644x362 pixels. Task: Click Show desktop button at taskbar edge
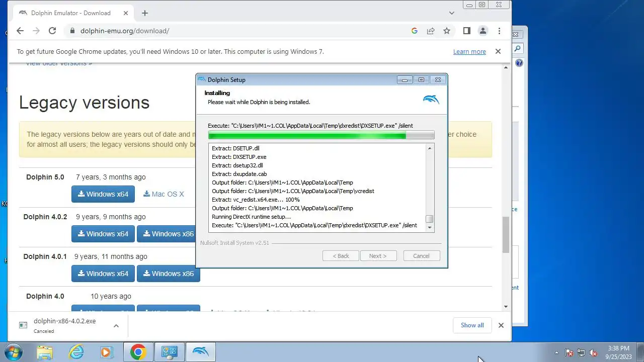pyautogui.click(x=640, y=352)
